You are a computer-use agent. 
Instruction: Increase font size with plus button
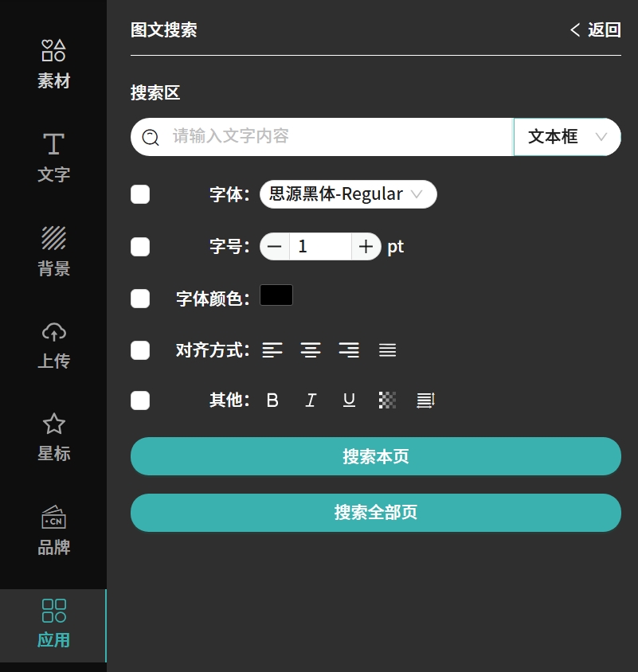(366, 247)
